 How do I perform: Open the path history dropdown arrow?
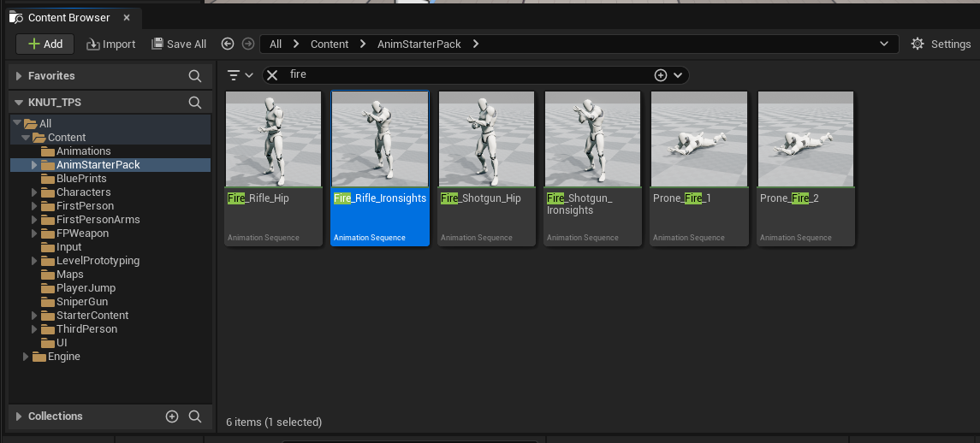pyautogui.click(x=884, y=44)
